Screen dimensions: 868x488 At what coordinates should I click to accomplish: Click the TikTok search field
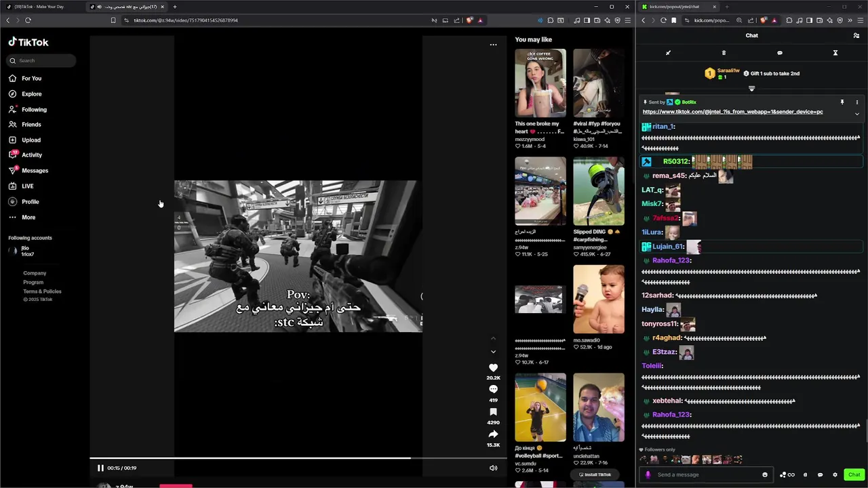click(42, 60)
